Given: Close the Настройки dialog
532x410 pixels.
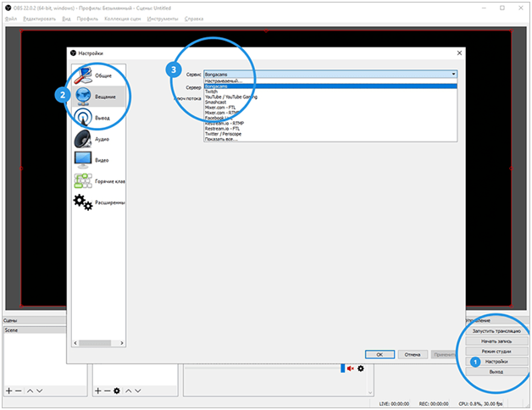Looking at the screenshot, I should click(459, 53).
